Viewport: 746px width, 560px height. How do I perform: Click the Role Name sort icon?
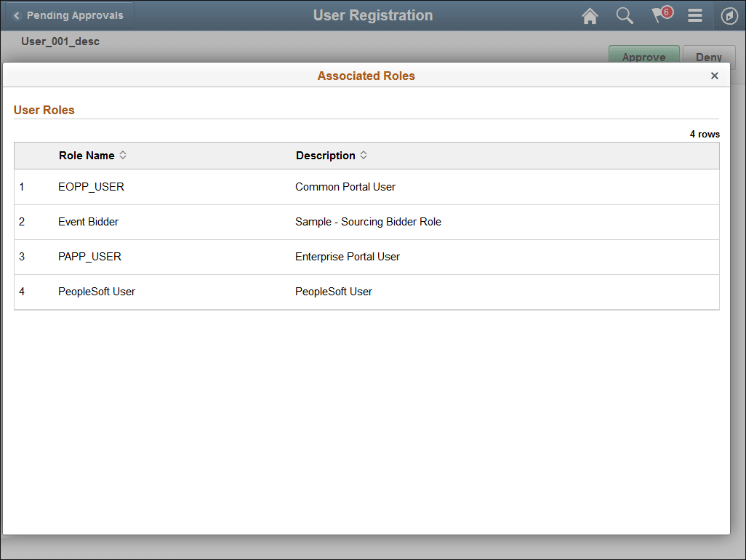(123, 155)
